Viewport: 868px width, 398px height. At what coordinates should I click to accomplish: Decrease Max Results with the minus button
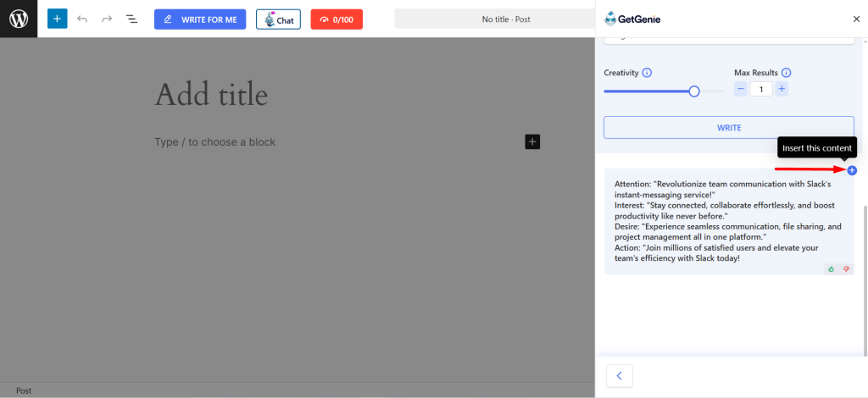pyautogui.click(x=741, y=88)
